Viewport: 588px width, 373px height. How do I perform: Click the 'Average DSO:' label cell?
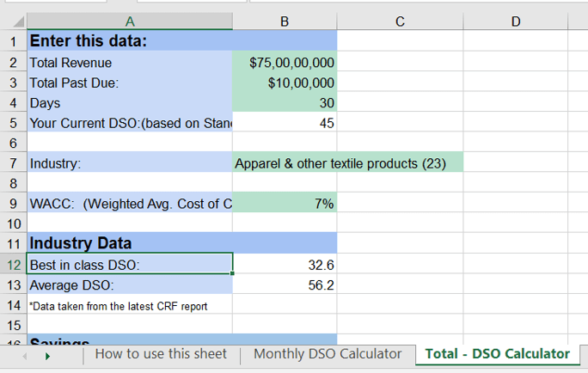[x=130, y=284]
